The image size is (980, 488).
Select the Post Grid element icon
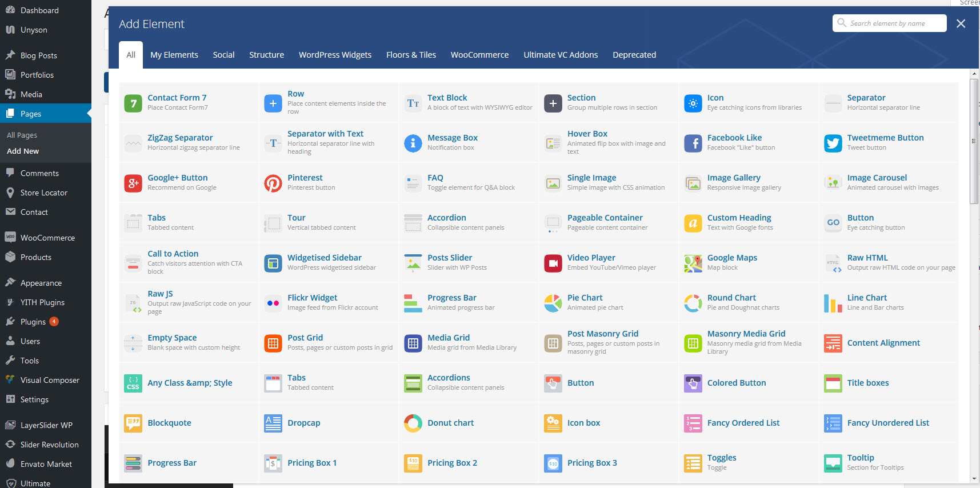pos(273,343)
